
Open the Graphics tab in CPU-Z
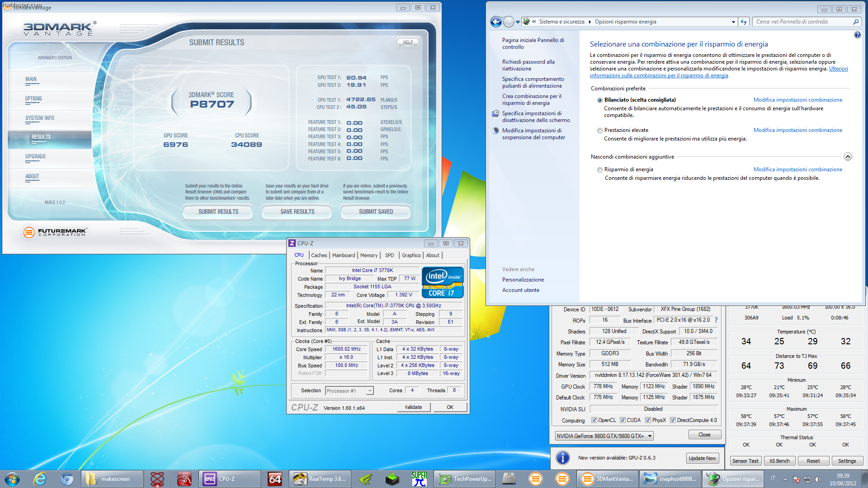click(411, 255)
